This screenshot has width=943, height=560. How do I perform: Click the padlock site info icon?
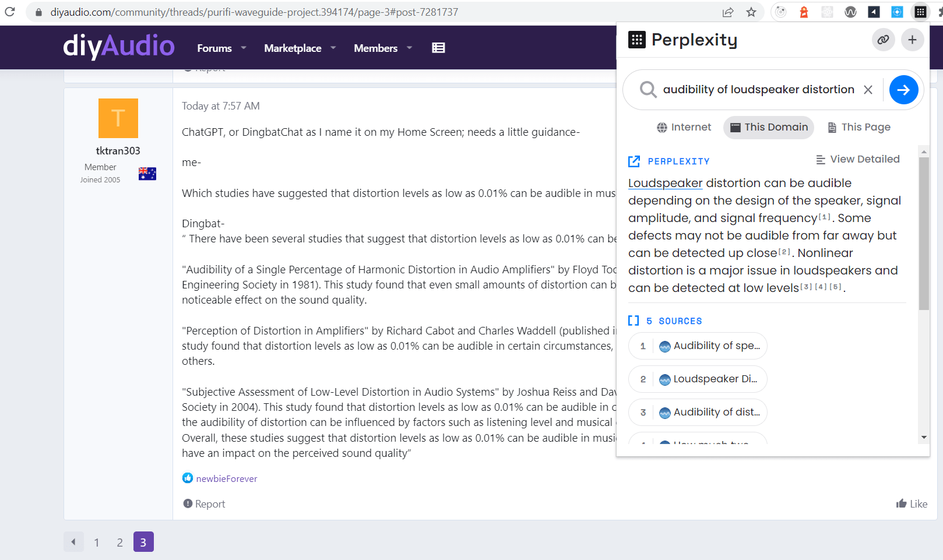(38, 12)
